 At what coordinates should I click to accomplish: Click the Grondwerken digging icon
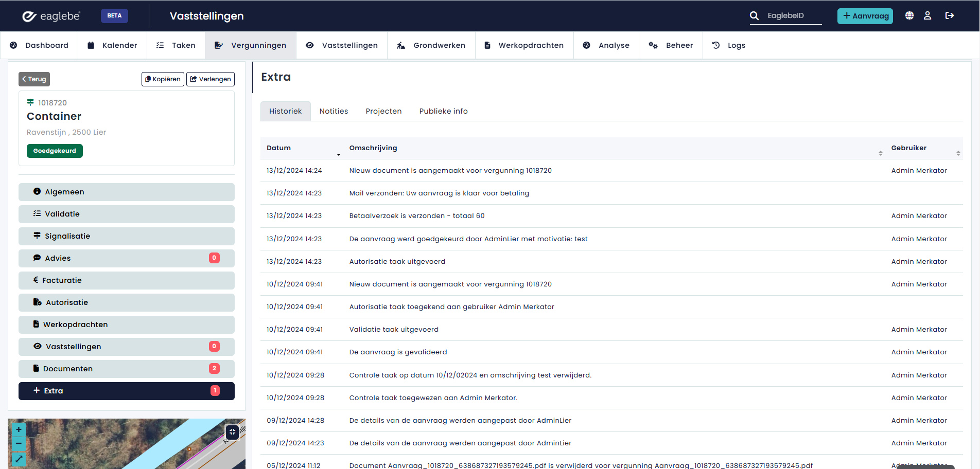401,45
